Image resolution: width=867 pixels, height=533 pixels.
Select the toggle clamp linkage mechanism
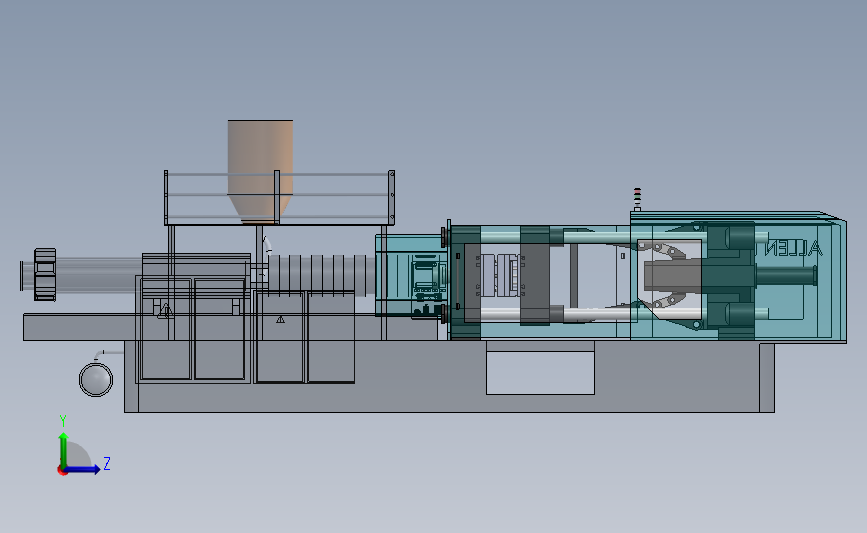664,275
